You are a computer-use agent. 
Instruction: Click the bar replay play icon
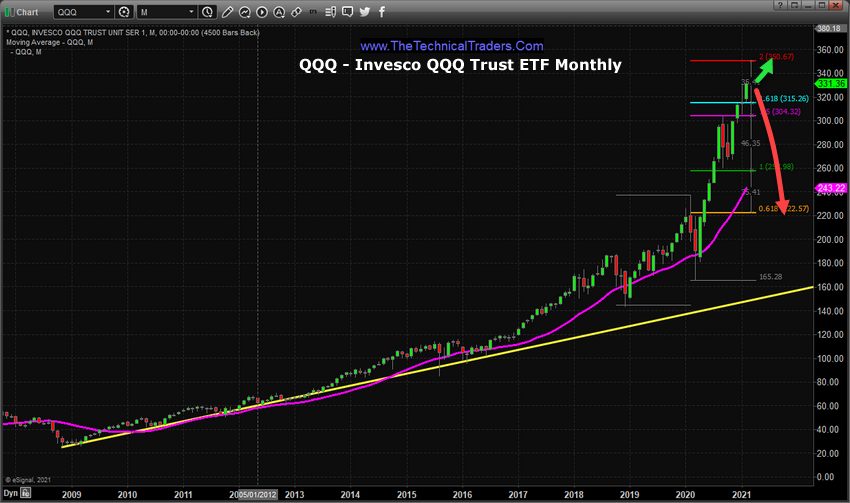click(x=262, y=12)
